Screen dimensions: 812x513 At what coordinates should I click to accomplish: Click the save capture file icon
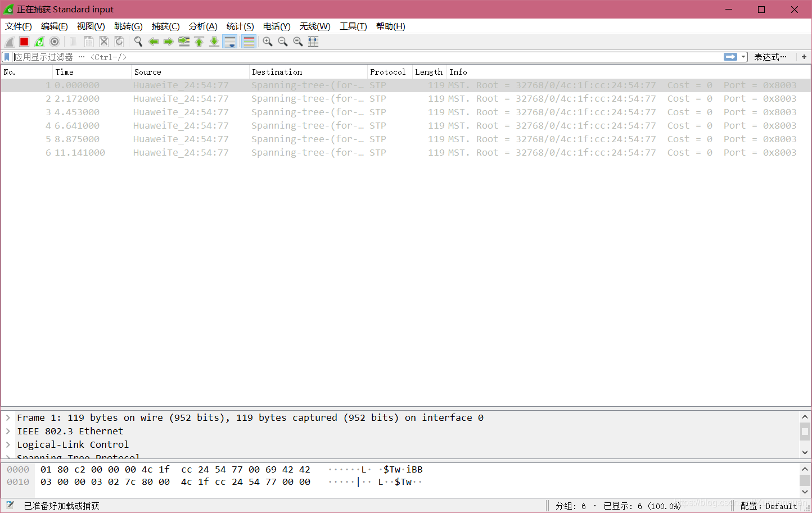[88, 42]
